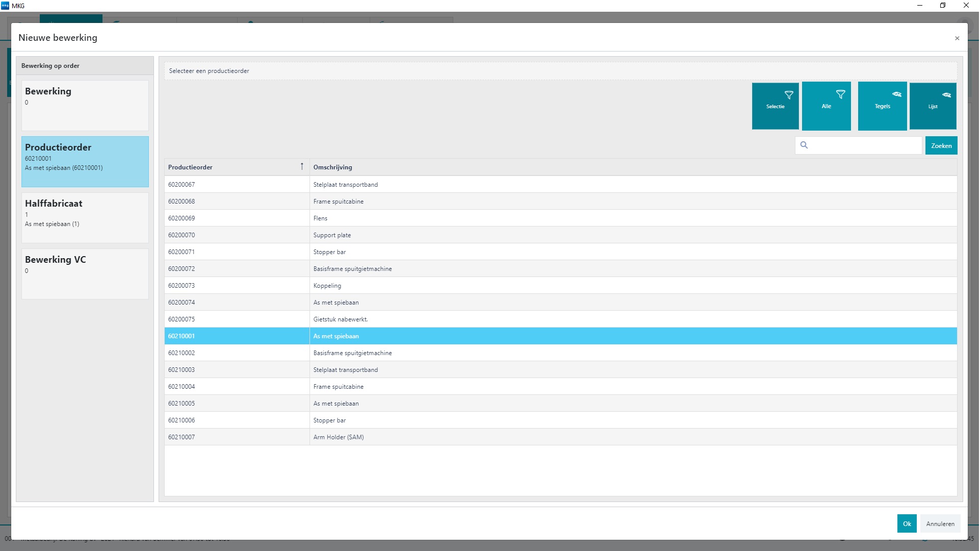980x551 pixels.
Task: Select order 60200072 Basisframe spuitgietmachine
Action: 560,269
